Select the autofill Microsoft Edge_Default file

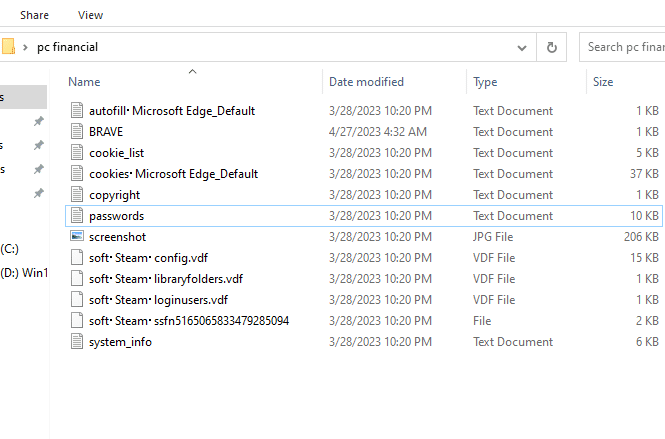171,111
